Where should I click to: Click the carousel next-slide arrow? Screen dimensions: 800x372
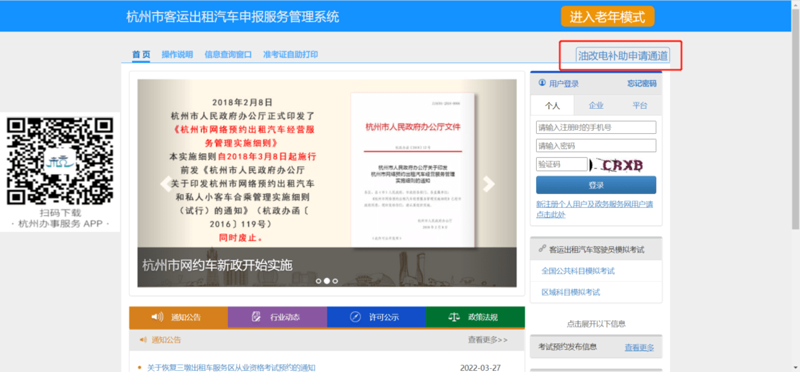click(489, 184)
